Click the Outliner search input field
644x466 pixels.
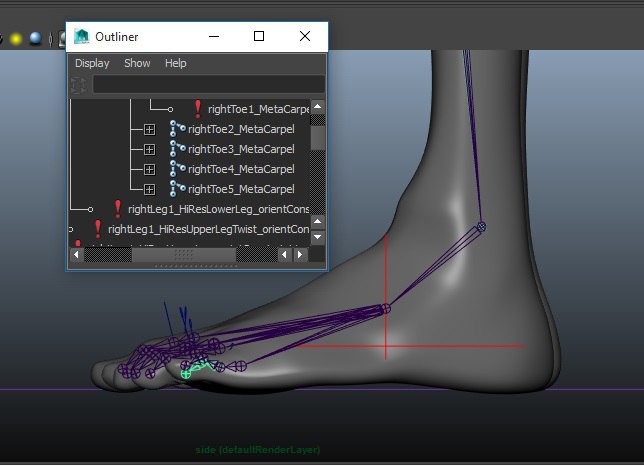209,85
